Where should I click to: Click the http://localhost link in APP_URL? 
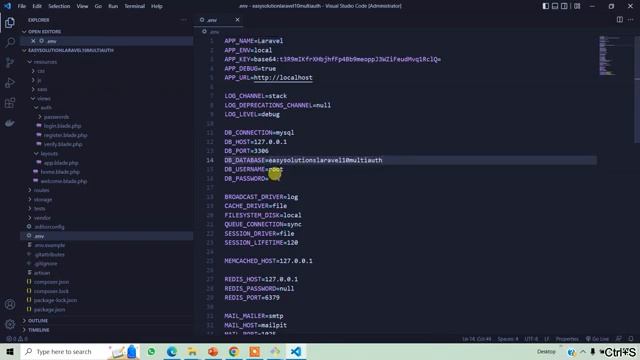tap(283, 78)
